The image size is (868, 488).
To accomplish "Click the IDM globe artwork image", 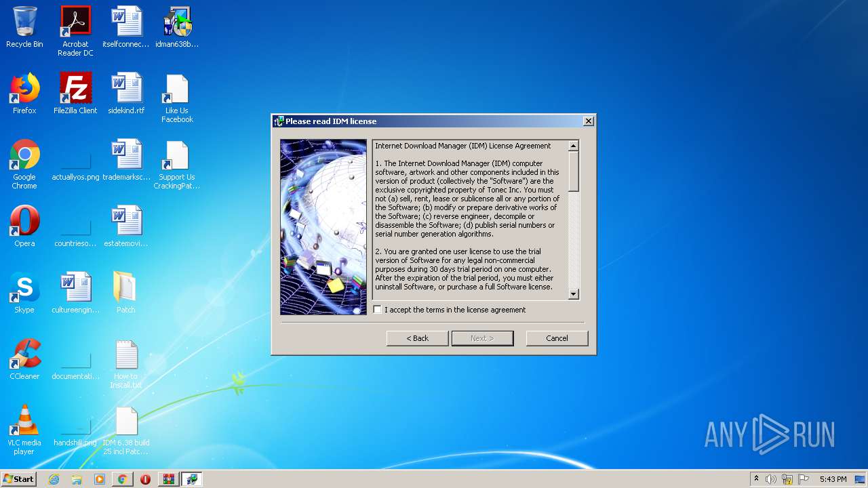I will [x=323, y=227].
